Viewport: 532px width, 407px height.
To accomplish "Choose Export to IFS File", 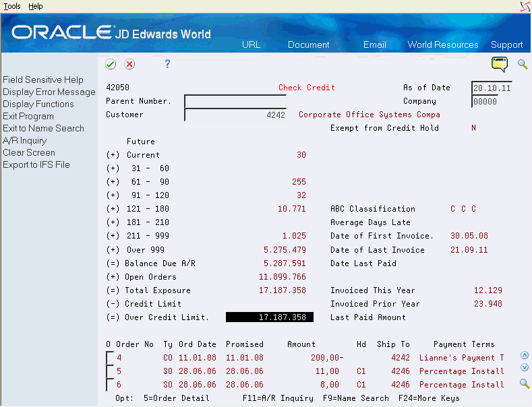I will click(x=36, y=165).
